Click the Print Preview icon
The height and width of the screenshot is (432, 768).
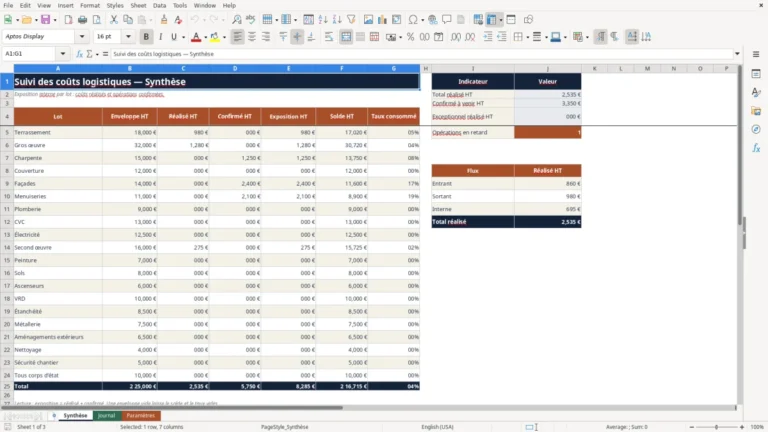coord(96,20)
